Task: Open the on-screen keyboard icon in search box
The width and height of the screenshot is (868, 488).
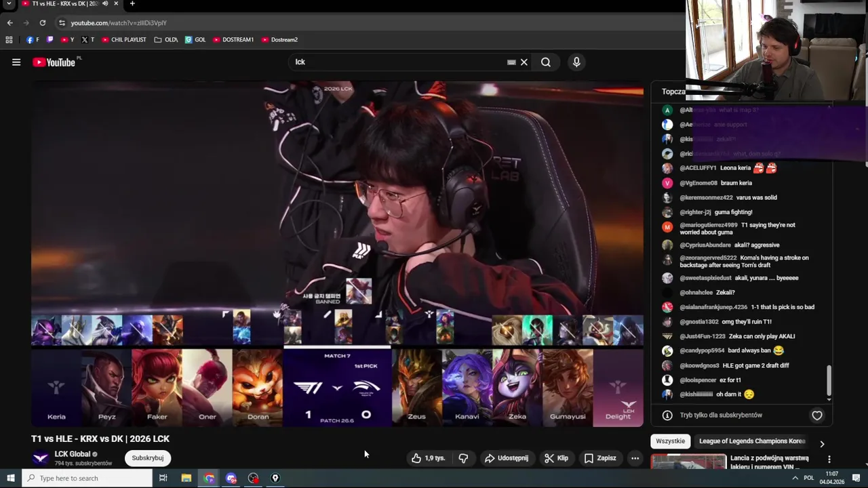Action: pyautogui.click(x=511, y=62)
